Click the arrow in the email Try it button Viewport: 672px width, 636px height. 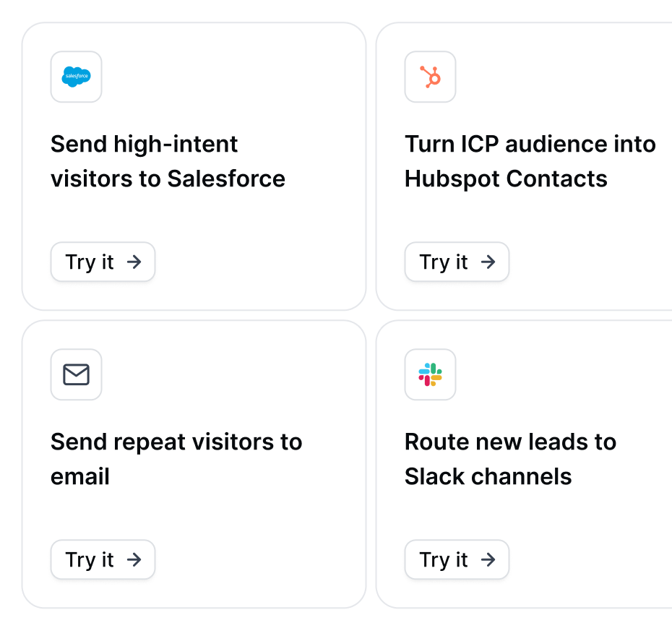click(x=134, y=559)
